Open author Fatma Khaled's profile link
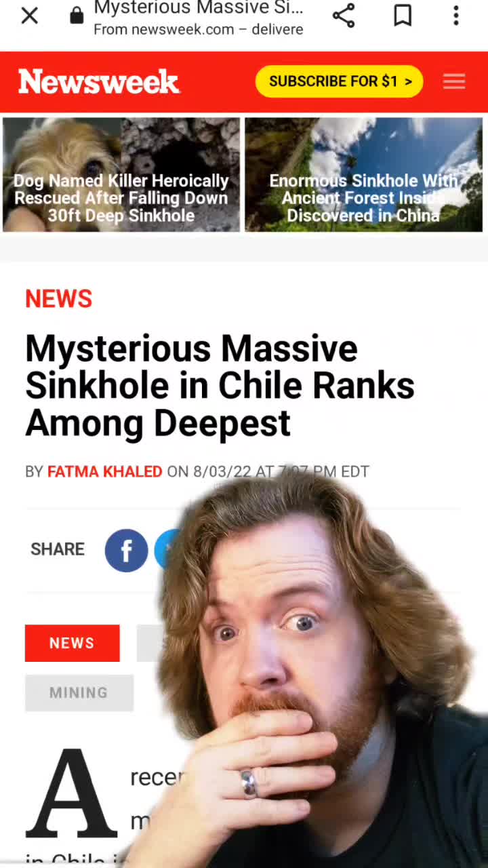The image size is (488, 868). (104, 471)
